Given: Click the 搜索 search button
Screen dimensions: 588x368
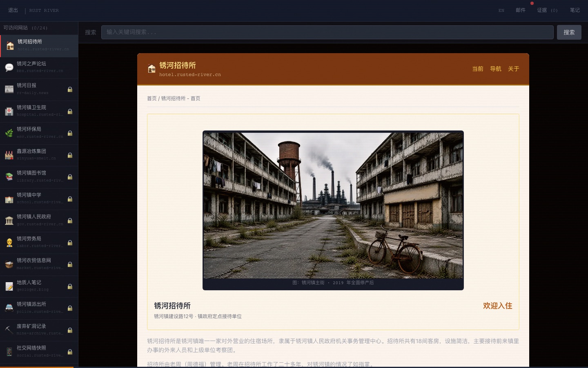Looking at the screenshot, I should pyautogui.click(x=569, y=32).
